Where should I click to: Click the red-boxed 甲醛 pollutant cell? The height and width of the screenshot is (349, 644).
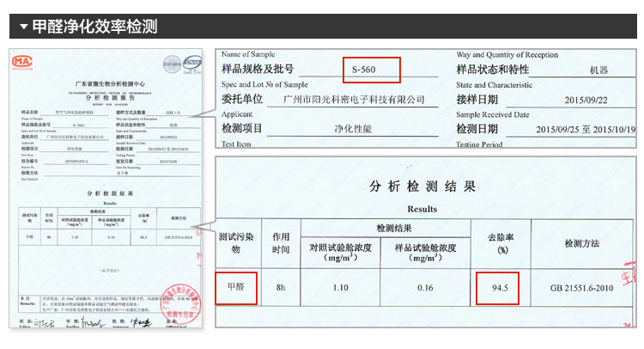tap(235, 287)
